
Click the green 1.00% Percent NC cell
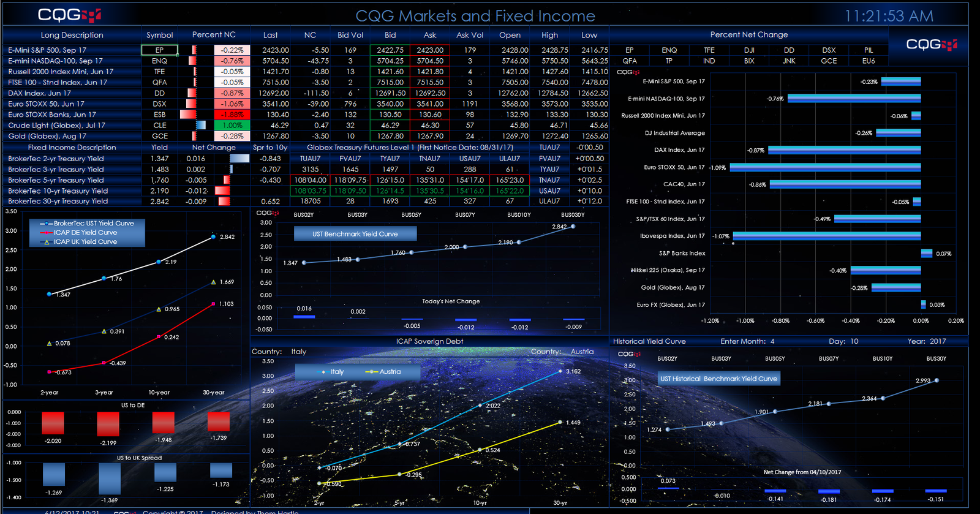[232, 125]
